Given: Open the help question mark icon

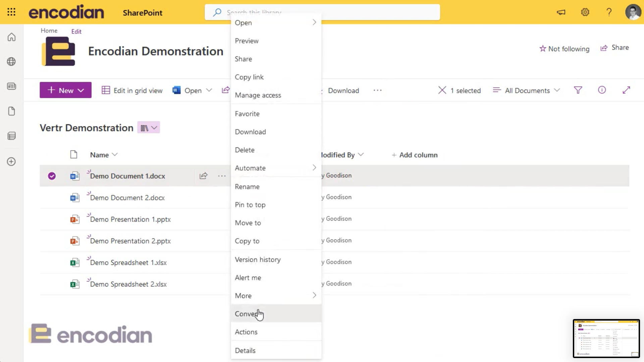Looking at the screenshot, I should click(609, 12).
